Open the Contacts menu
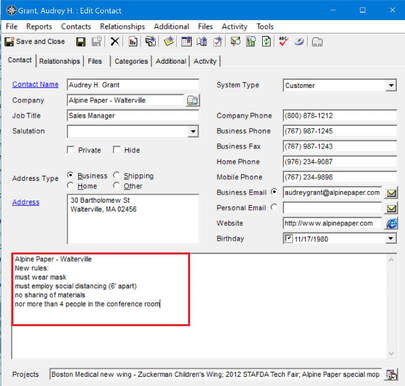Screen dimensions: 405x386 click(x=76, y=27)
